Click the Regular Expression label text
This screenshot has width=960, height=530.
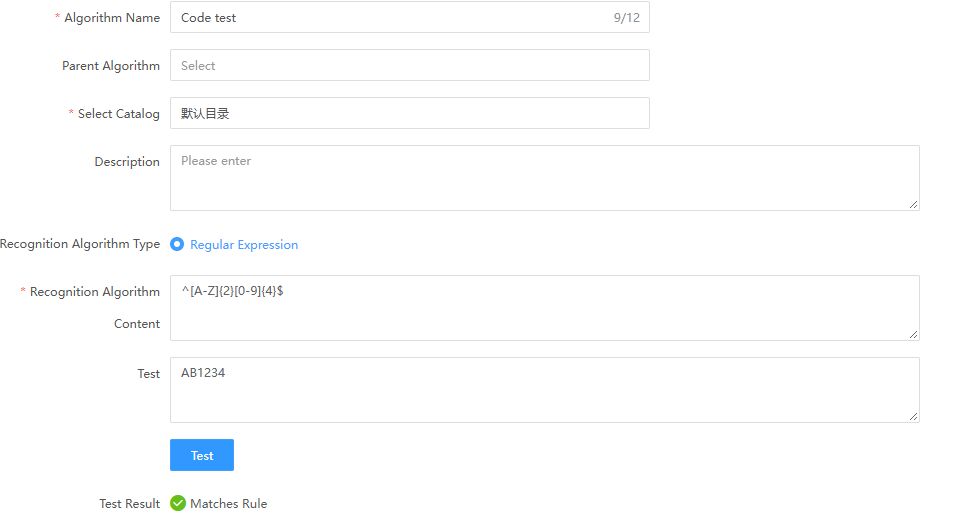[244, 245]
